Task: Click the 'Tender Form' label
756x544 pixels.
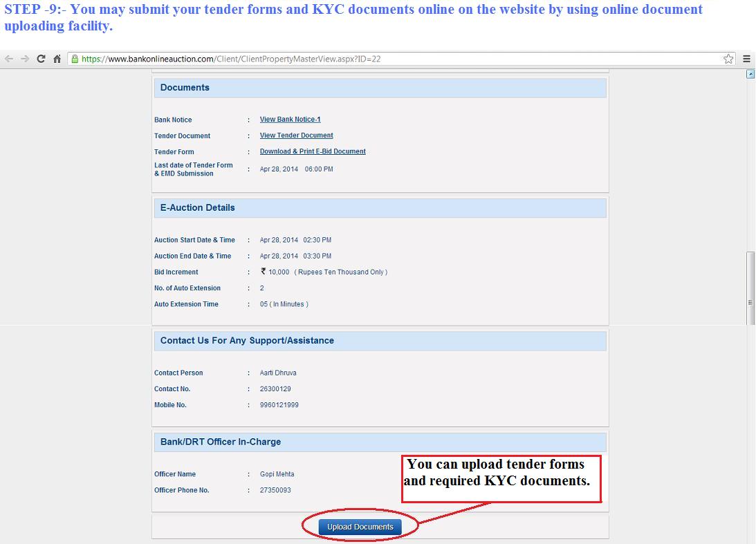Action: coord(174,152)
